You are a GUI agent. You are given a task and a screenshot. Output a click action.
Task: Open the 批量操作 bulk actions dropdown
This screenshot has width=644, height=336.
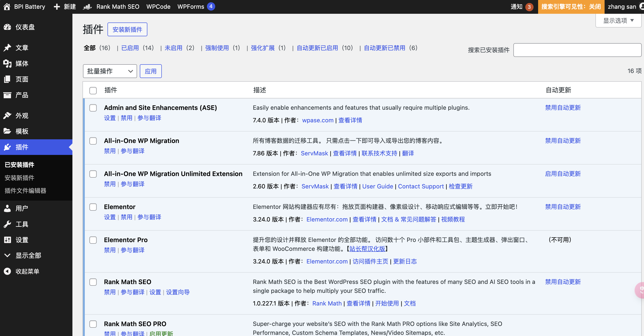[x=110, y=71]
